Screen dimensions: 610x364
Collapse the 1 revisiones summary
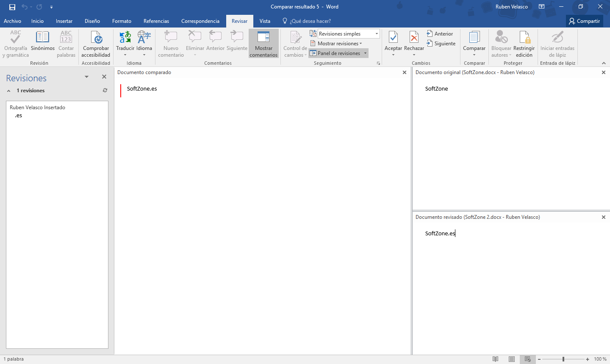tap(8, 91)
